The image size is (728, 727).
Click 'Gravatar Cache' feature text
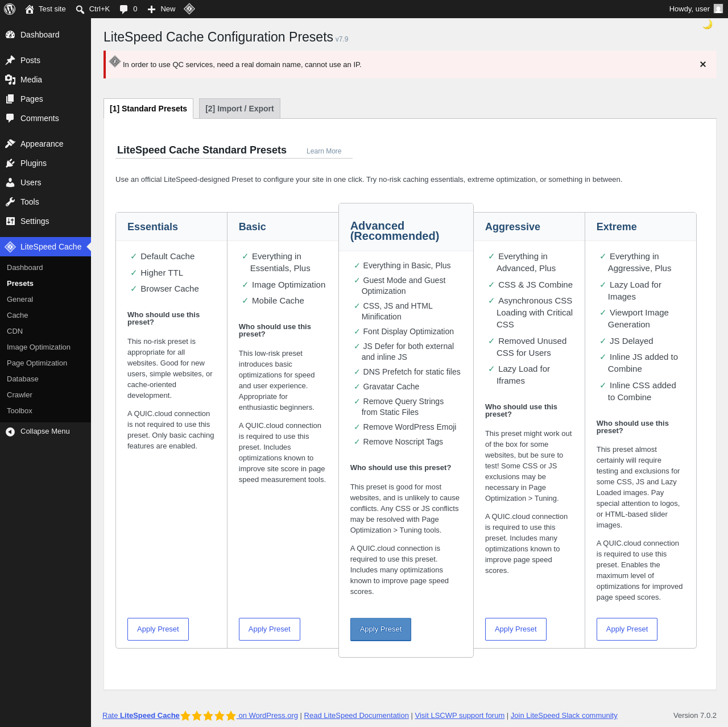391,387
